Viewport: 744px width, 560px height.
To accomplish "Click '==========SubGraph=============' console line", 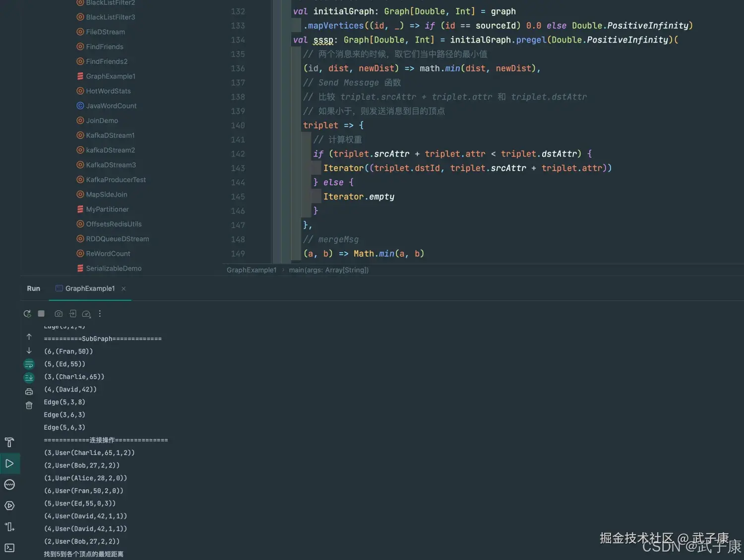I will (x=103, y=339).
